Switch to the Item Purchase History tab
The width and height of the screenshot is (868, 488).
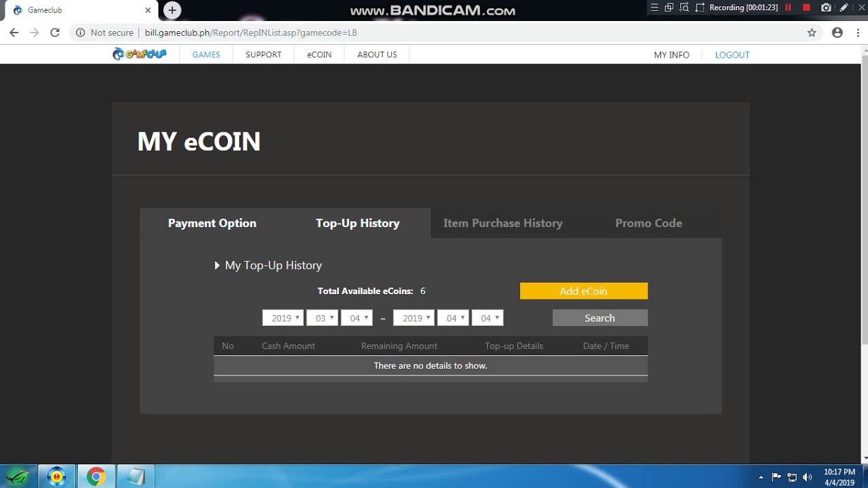502,223
